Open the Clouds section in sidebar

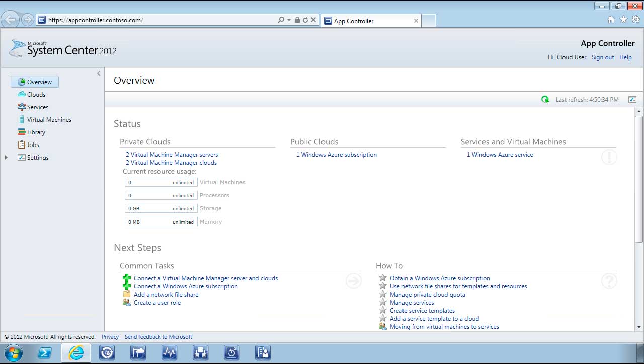pyautogui.click(x=31, y=94)
